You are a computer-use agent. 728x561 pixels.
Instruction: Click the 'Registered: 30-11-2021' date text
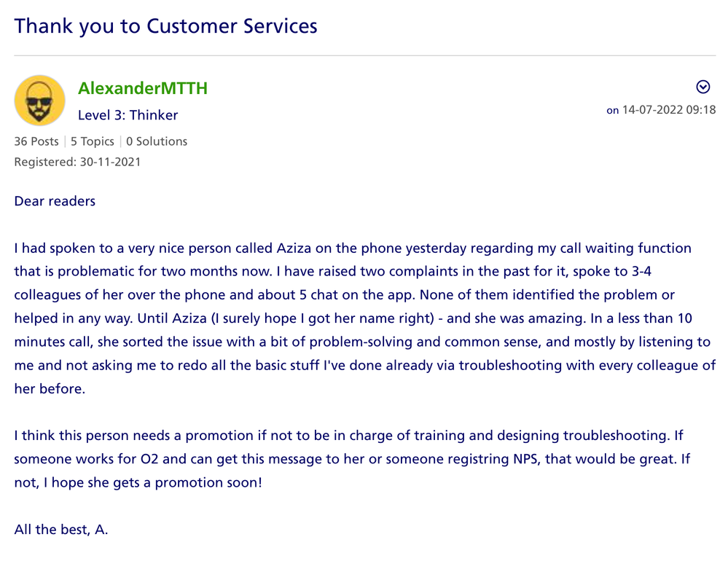click(x=77, y=162)
